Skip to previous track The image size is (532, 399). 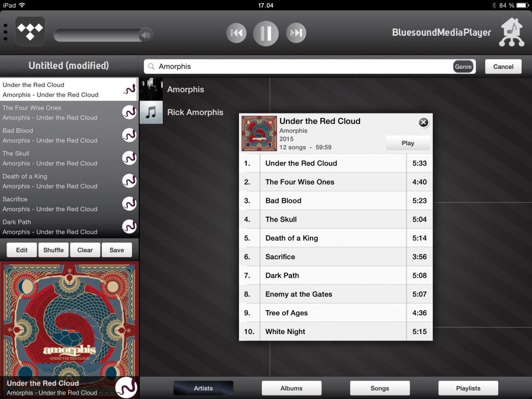click(x=236, y=33)
